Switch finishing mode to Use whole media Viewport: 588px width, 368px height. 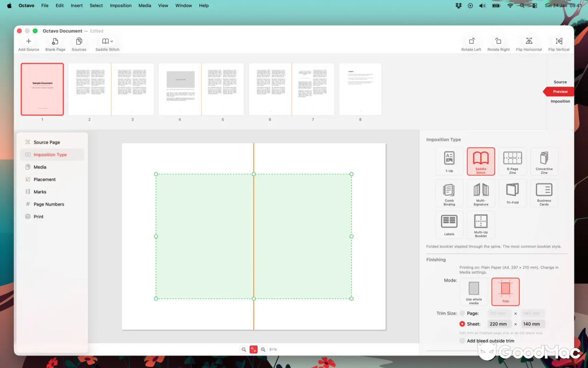(x=474, y=292)
